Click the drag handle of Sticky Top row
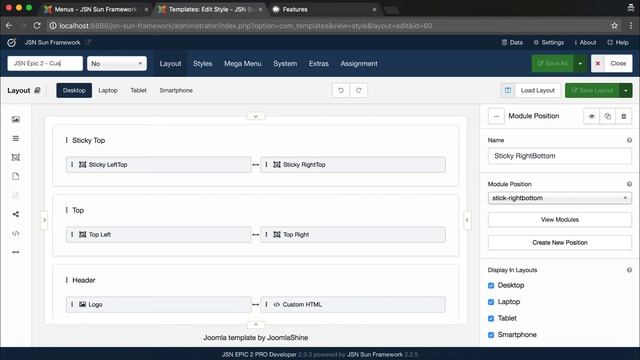Viewport: 640px width, 360px height. [x=67, y=140]
